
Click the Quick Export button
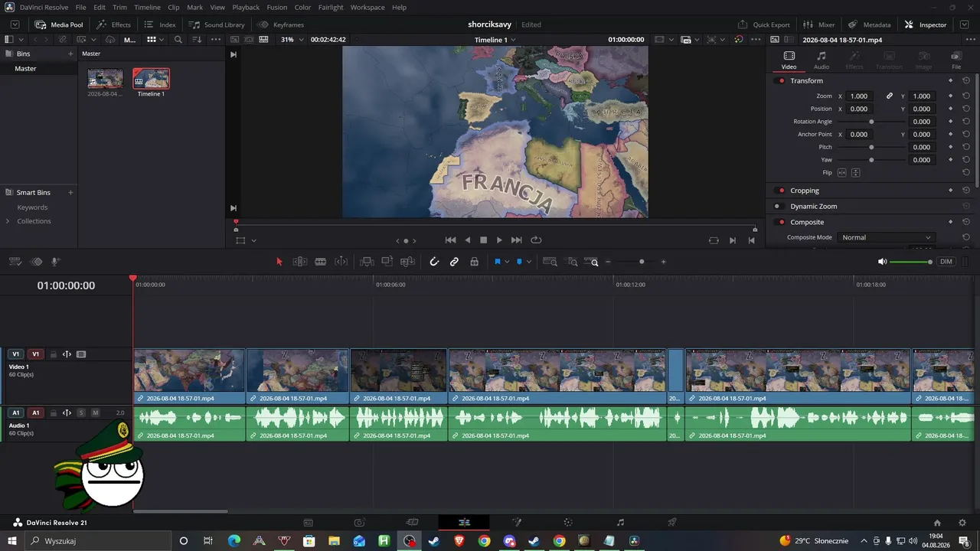click(763, 24)
